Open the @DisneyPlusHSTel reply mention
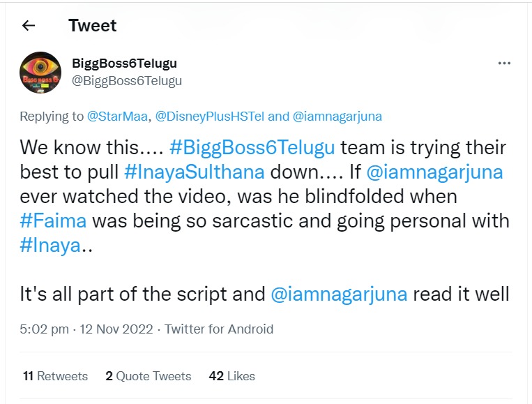This screenshot has height=404, width=532. (x=210, y=117)
